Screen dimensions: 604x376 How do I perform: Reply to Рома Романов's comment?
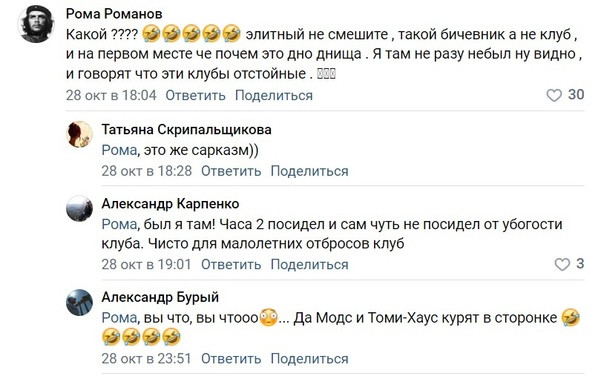195,95
